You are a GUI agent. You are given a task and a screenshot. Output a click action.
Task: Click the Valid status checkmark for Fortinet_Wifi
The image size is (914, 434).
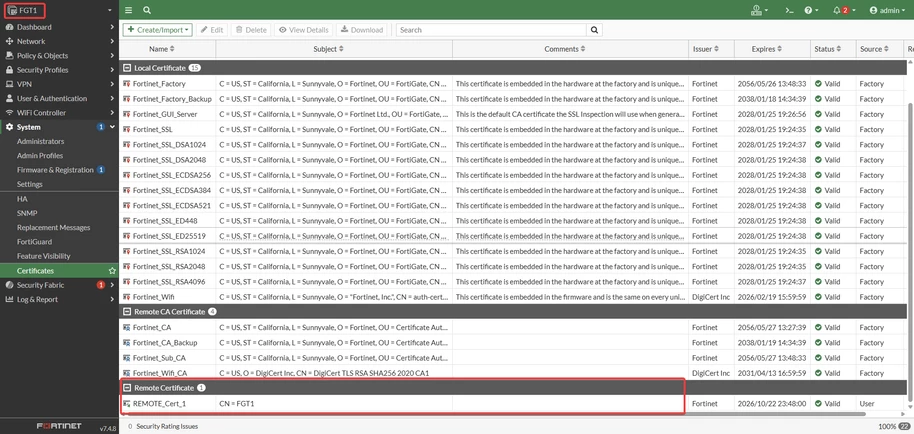pyautogui.click(x=818, y=297)
